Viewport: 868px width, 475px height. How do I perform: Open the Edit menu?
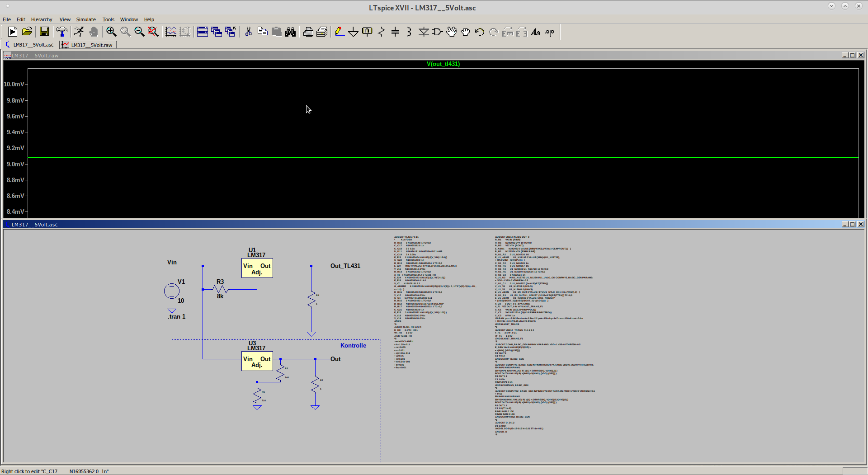pyautogui.click(x=21, y=19)
